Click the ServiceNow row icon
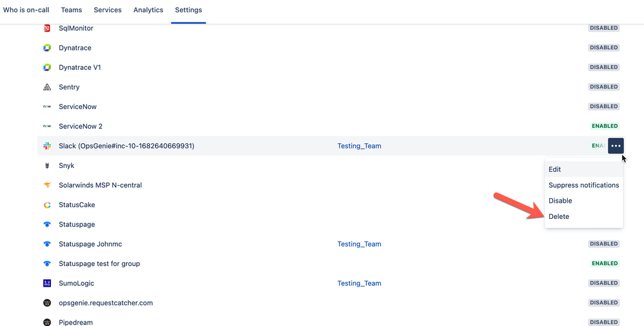The image size is (644, 326). click(47, 107)
